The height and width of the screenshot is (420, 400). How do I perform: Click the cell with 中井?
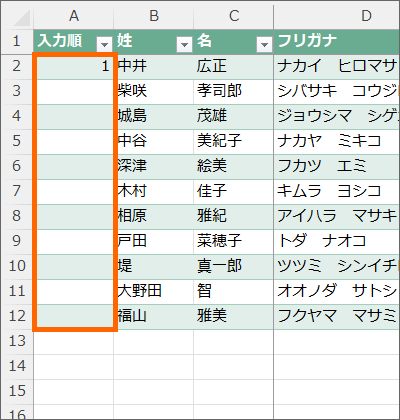click(x=154, y=66)
